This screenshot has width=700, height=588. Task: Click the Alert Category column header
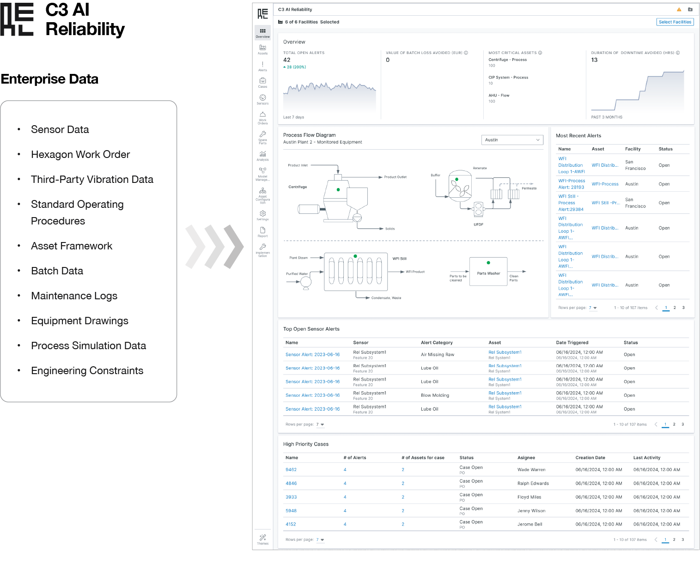[x=437, y=343]
